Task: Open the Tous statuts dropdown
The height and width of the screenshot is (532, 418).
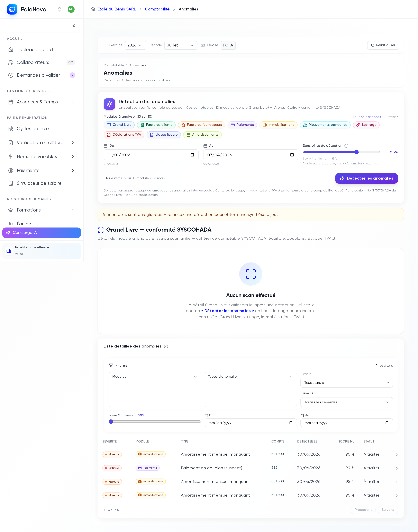Action: (347, 383)
